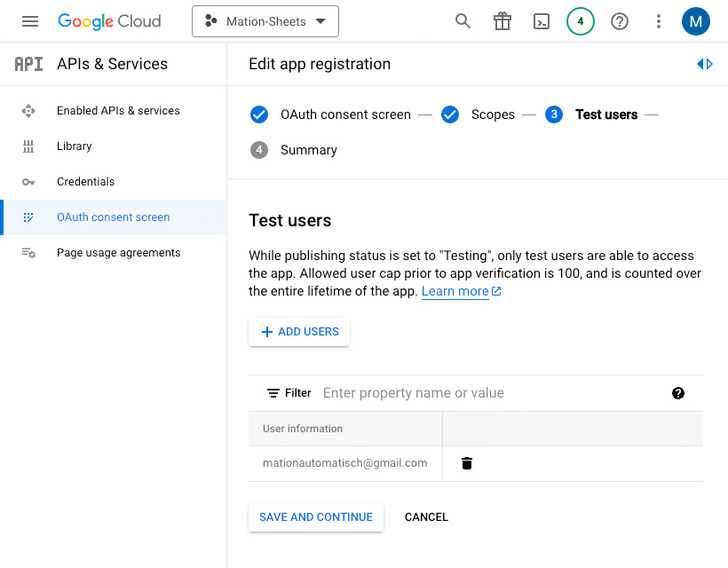Screen dimensions: 728x568
Task: Click the Edit app registration title
Action: coord(320,64)
